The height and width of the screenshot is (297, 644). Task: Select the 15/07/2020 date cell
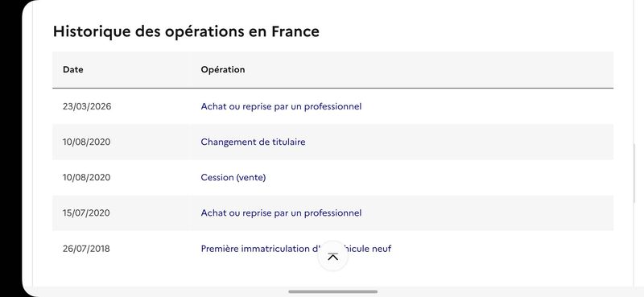86,212
